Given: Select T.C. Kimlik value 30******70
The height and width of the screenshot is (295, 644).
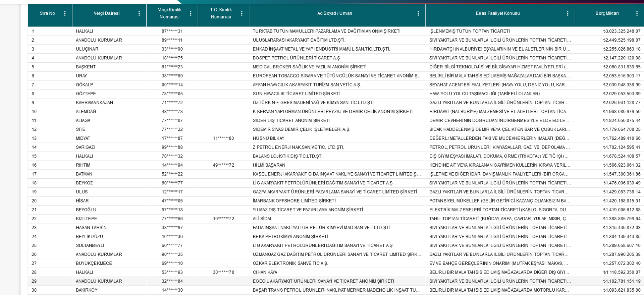Looking at the screenshot, I should click(223, 272).
